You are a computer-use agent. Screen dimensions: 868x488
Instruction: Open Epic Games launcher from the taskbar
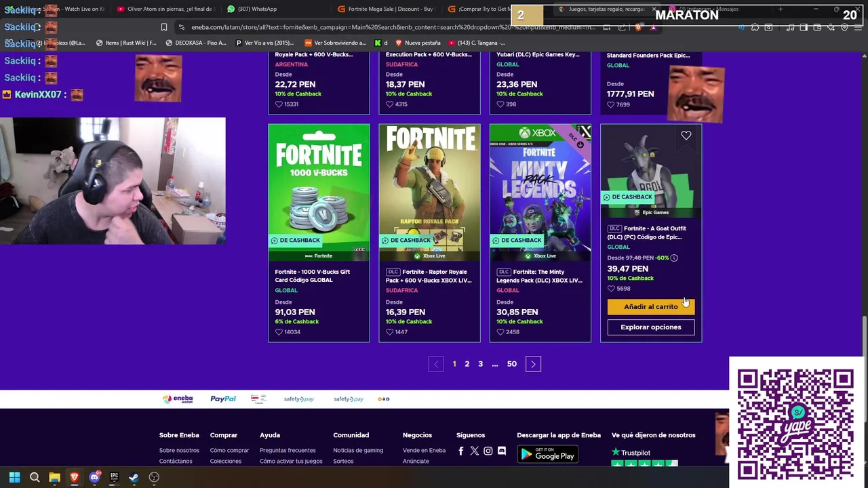coord(114,477)
